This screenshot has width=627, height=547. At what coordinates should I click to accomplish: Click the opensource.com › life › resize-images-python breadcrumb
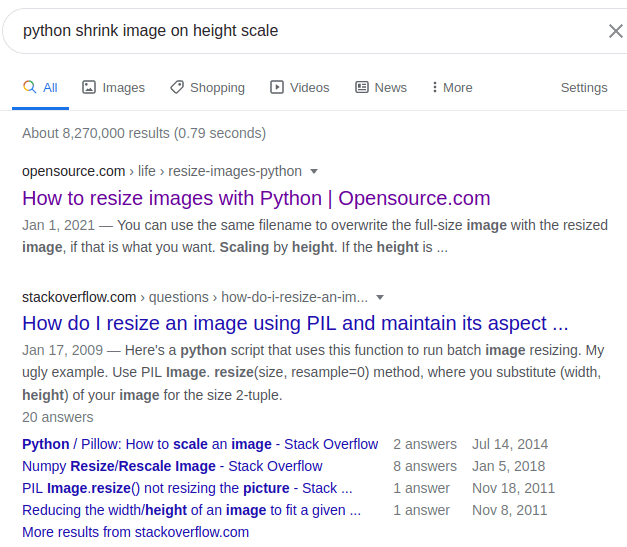[162, 171]
